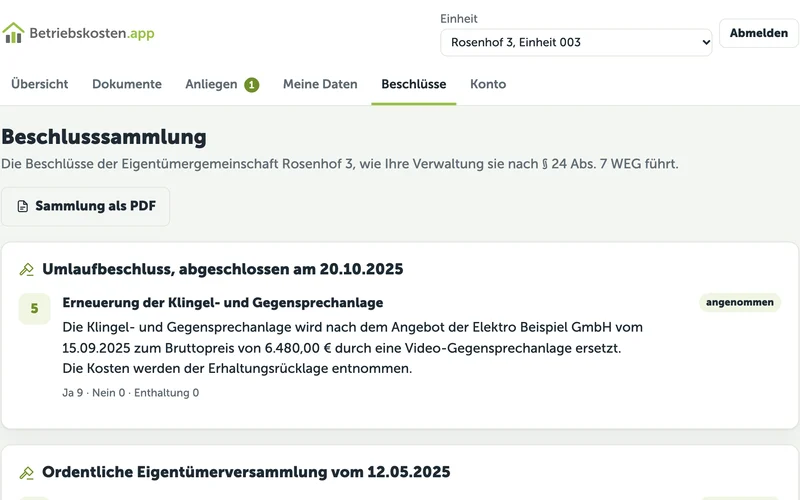Switch to the Dokumente tab
The width and height of the screenshot is (800, 500).
(x=127, y=84)
